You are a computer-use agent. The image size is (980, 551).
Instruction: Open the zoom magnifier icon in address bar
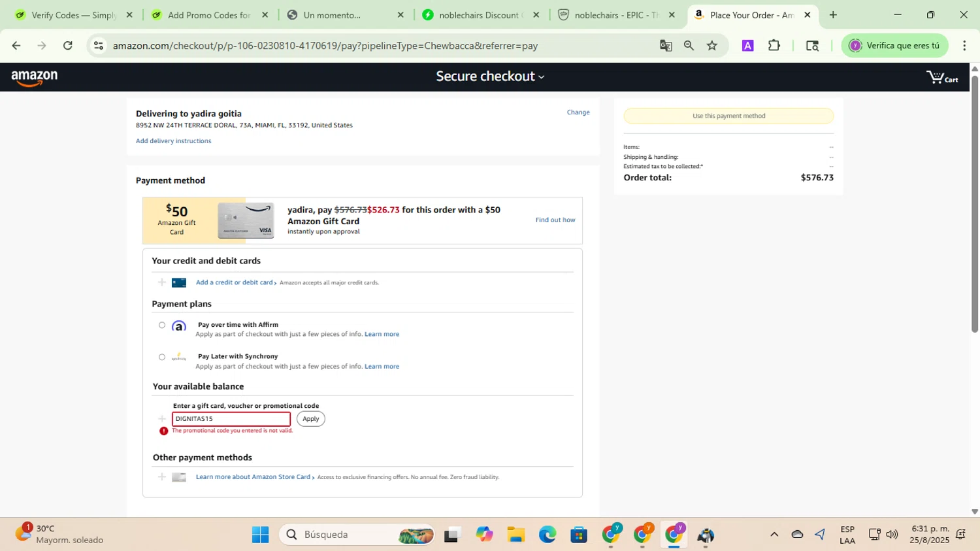pyautogui.click(x=689, y=46)
